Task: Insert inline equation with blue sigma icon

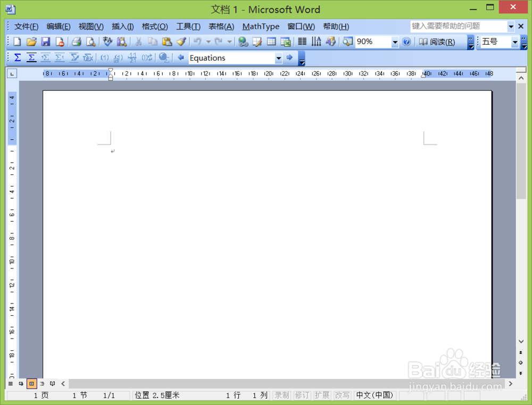Action: (x=18, y=58)
